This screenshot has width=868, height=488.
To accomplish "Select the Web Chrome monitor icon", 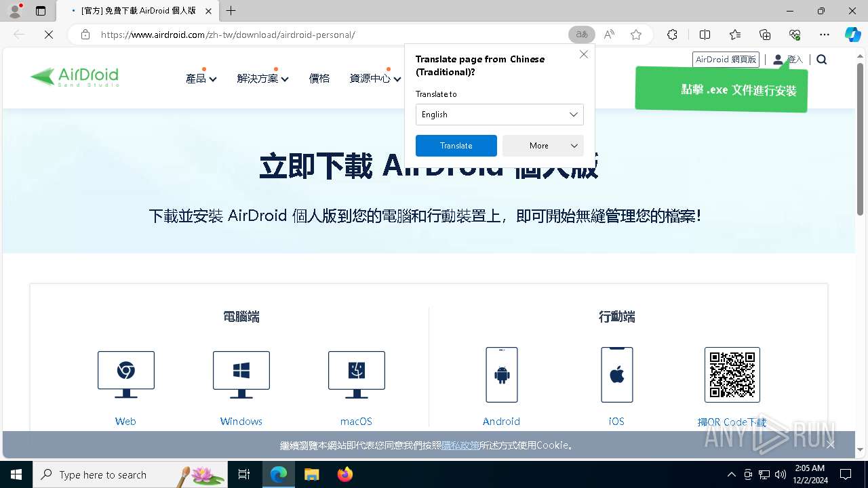I will (125, 374).
